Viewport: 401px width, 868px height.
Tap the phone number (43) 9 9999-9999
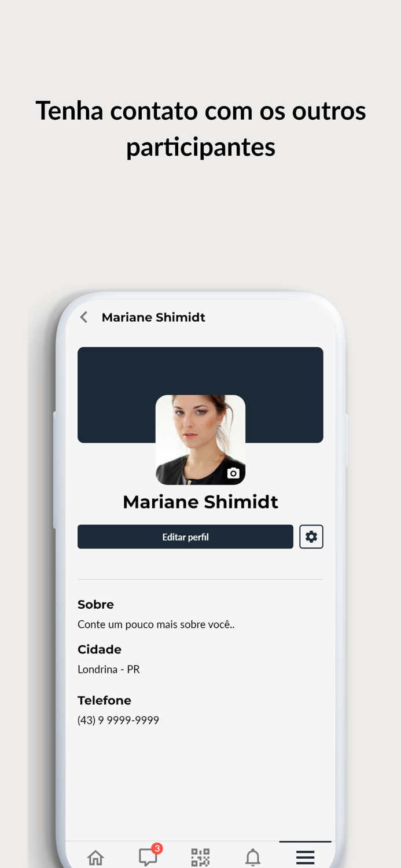118,720
